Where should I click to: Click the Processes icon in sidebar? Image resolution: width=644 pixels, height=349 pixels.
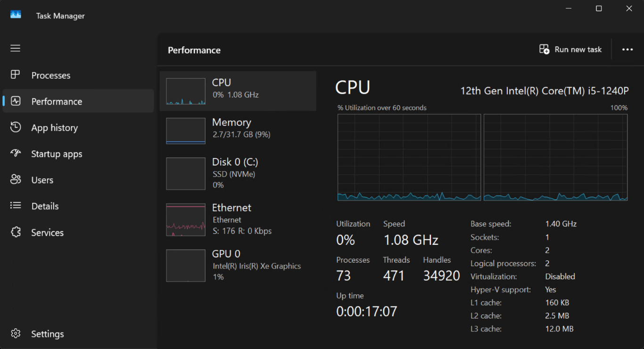click(16, 75)
